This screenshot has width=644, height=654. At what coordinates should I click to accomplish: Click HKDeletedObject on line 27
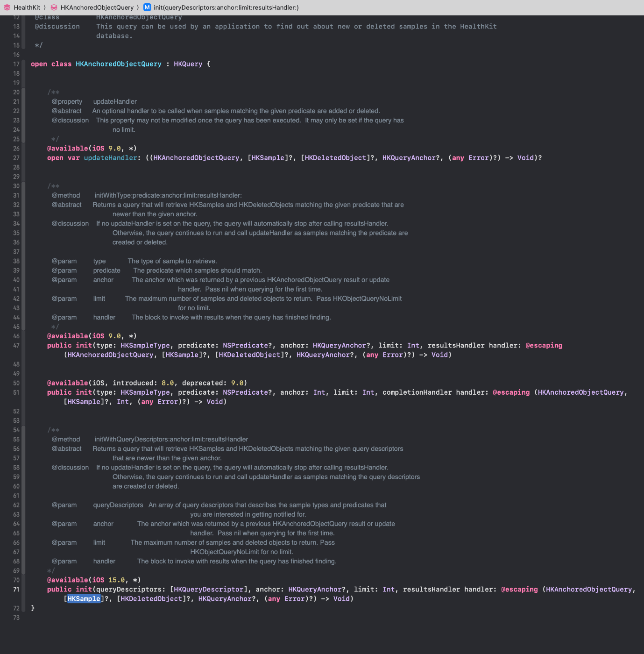coord(335,158)
